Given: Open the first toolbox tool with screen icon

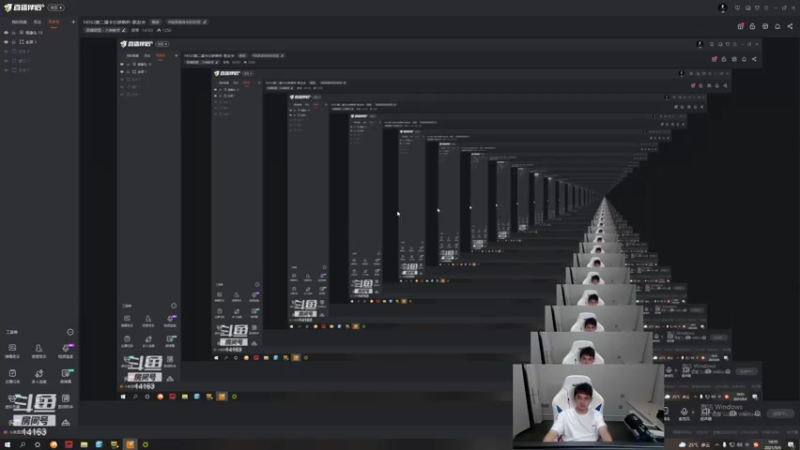Looking at the screenshot, I should click(x=12, y=351).
